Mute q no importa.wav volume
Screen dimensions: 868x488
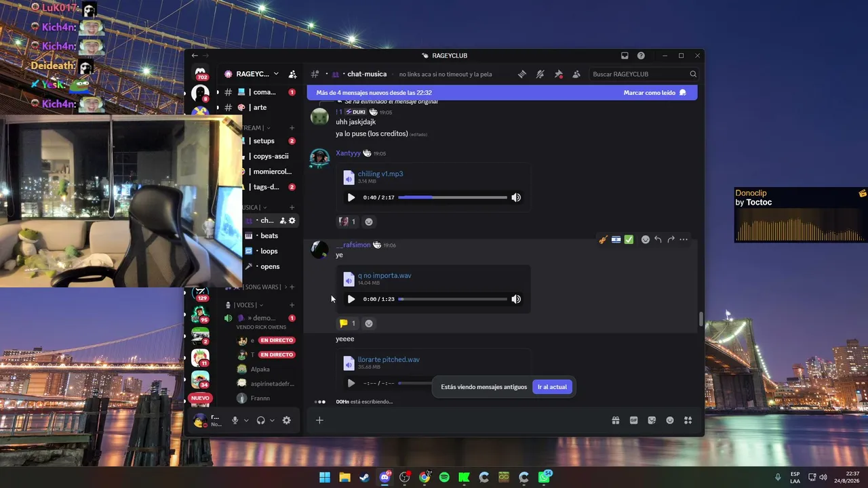516,299
